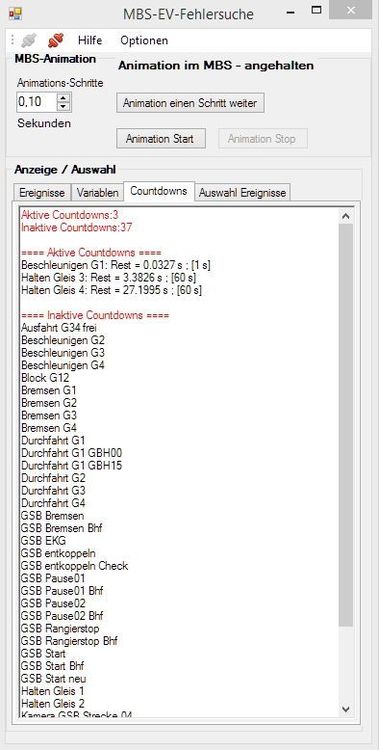Click the 'GSB Rangierstop' entry
Viewport: 379px width, 750px height.
pyautogui.click(x=60, y=628)
